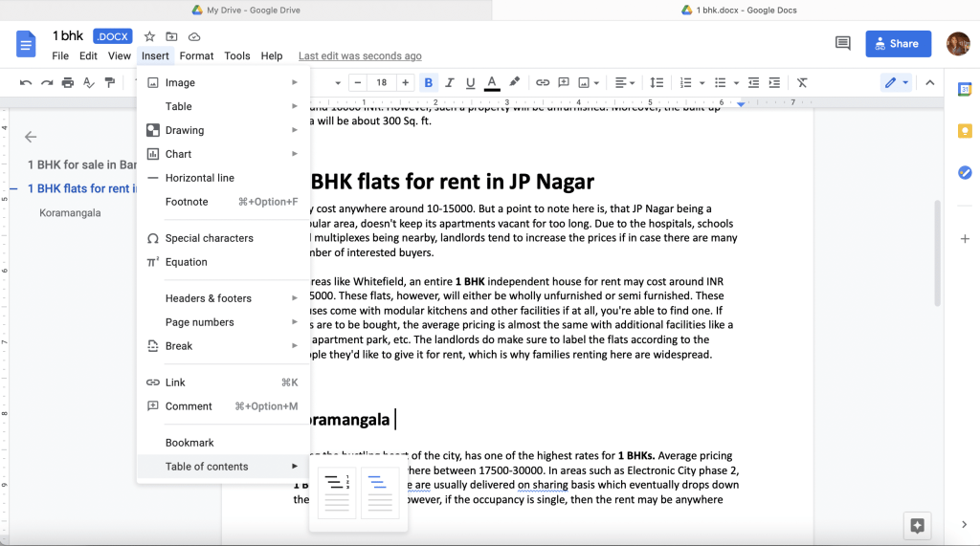
Task: Click the line spacing icon
Action: tap(657, 82)
